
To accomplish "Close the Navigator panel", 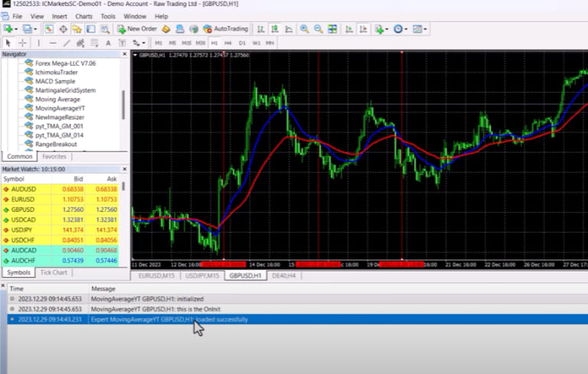I will point(124,54).
